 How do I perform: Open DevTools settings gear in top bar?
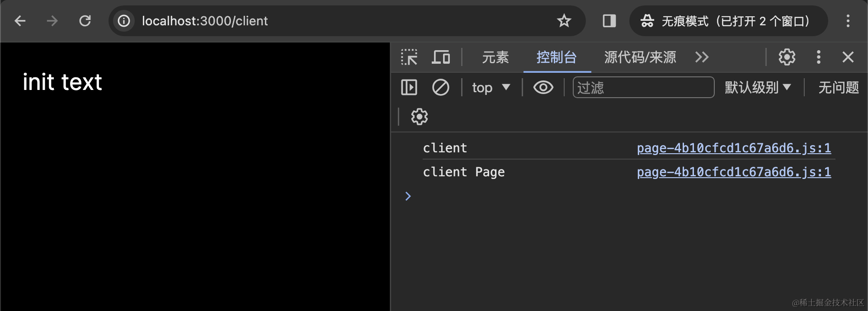(787, 57)
